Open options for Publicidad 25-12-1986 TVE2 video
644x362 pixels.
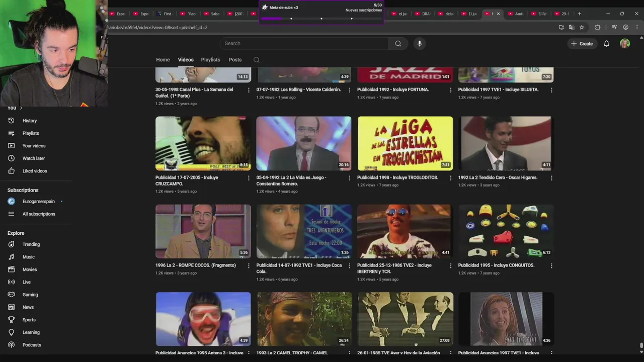pos(450,265)
